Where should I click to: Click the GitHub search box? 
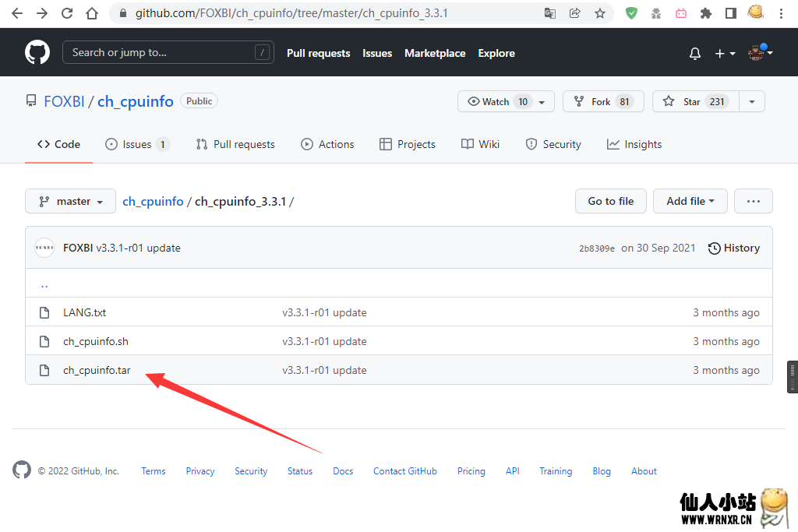tap(168, 52)
